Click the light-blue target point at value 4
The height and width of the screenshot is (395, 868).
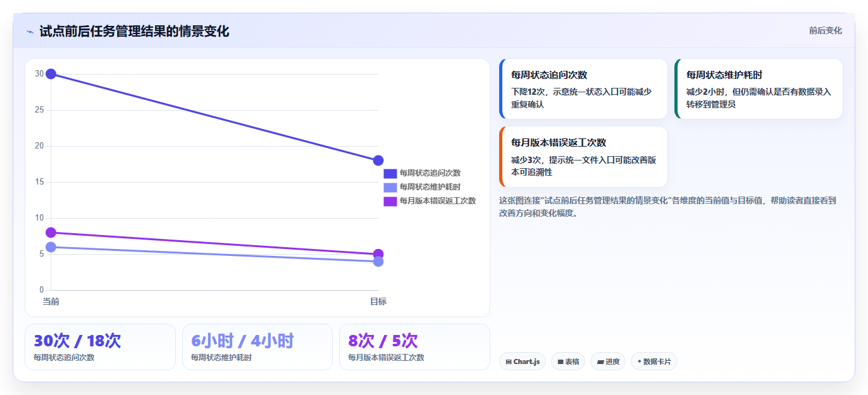coord(378,262)
